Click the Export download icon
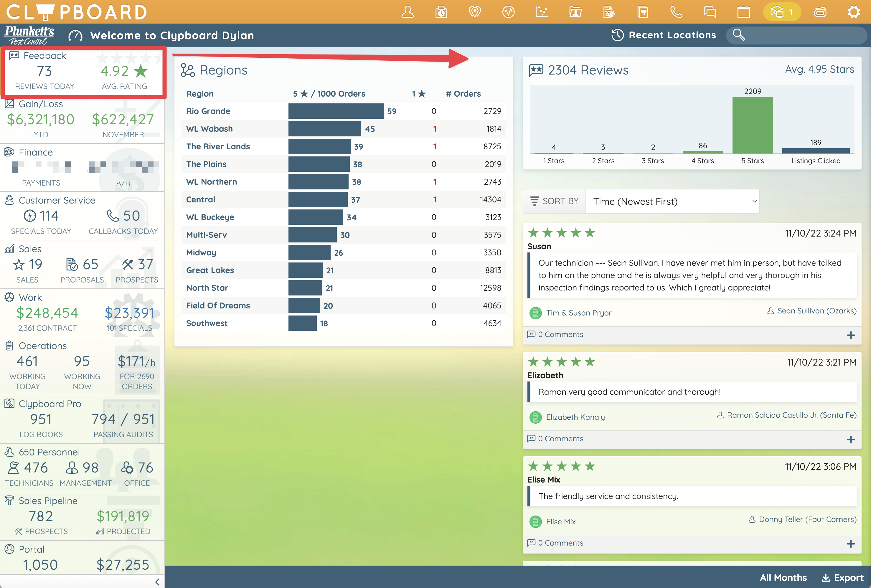871x588 pixels. (825, 577)
